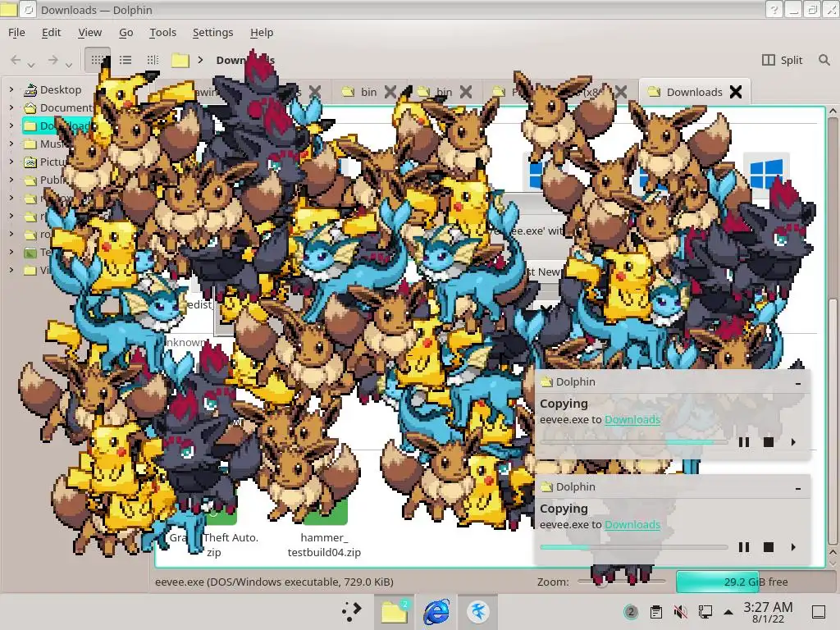Go forward with the forward arrow

tap(52, 60)
